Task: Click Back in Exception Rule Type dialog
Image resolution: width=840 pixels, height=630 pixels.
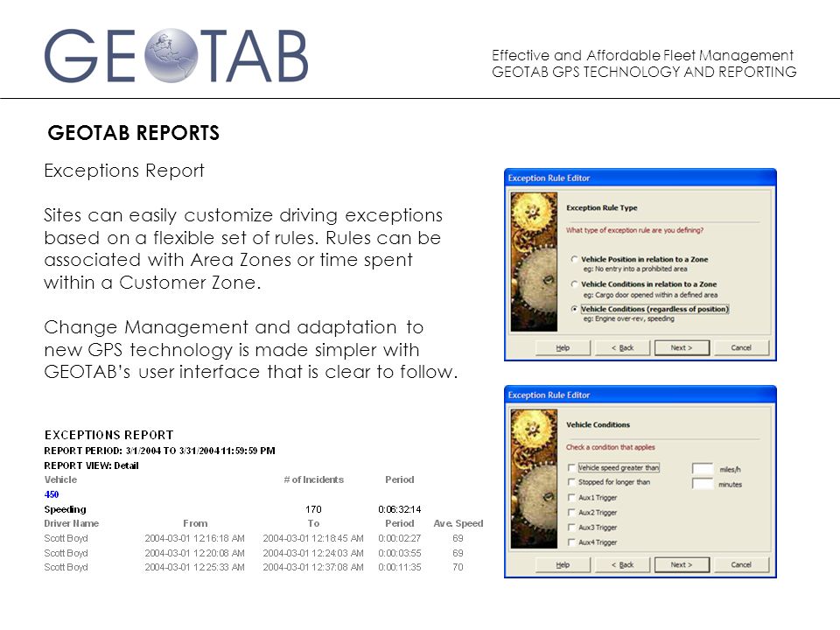Action: pyautogui.click(x=622, y=347)
